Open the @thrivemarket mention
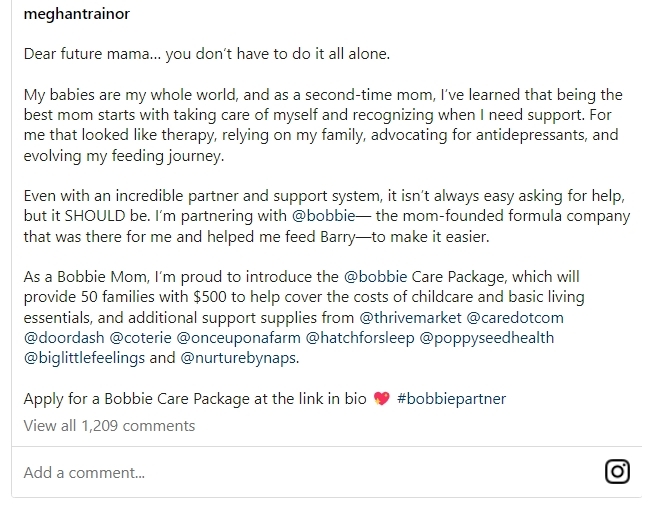This screenshot has width=653, height=516. click(410, 317)
